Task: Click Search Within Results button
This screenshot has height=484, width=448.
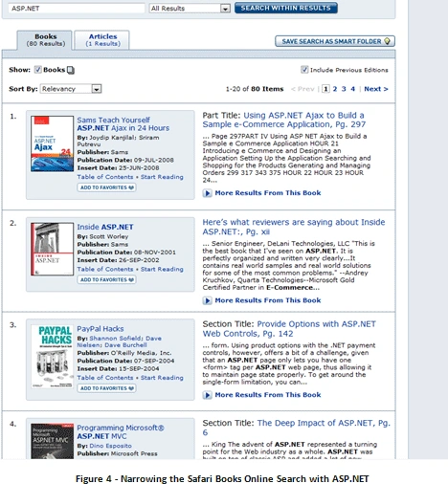Action: (286, 8)
